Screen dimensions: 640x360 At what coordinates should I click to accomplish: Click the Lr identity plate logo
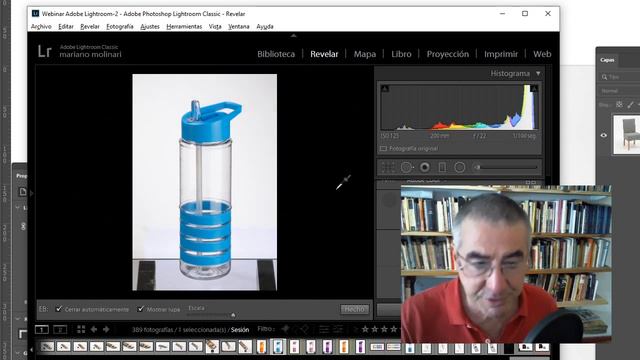point(45,51)
